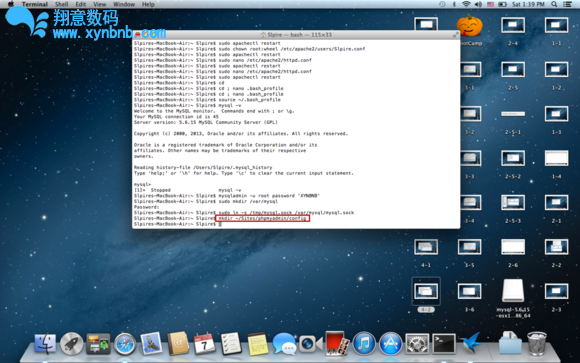Open the Shell menu
Image resolution: width=580 pixels, height=363 pixels.
coord(61,4)
